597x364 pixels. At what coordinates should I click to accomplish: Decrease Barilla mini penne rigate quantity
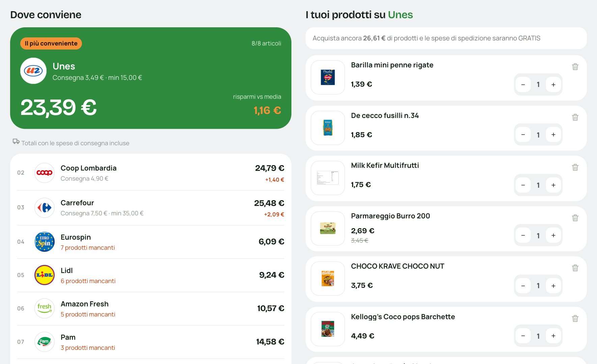(x=523, y=85)
